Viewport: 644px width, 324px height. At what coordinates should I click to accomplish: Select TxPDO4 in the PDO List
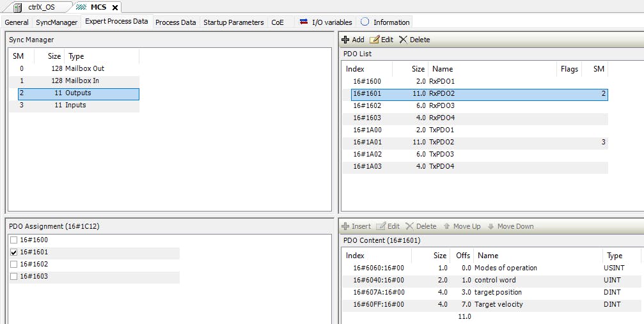(475, 166)
